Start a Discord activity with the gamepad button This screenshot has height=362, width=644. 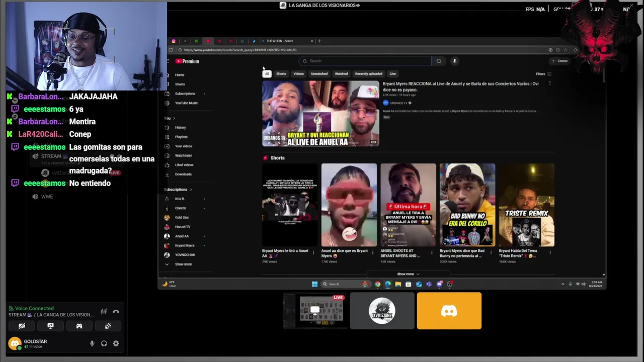click(79, 326)
